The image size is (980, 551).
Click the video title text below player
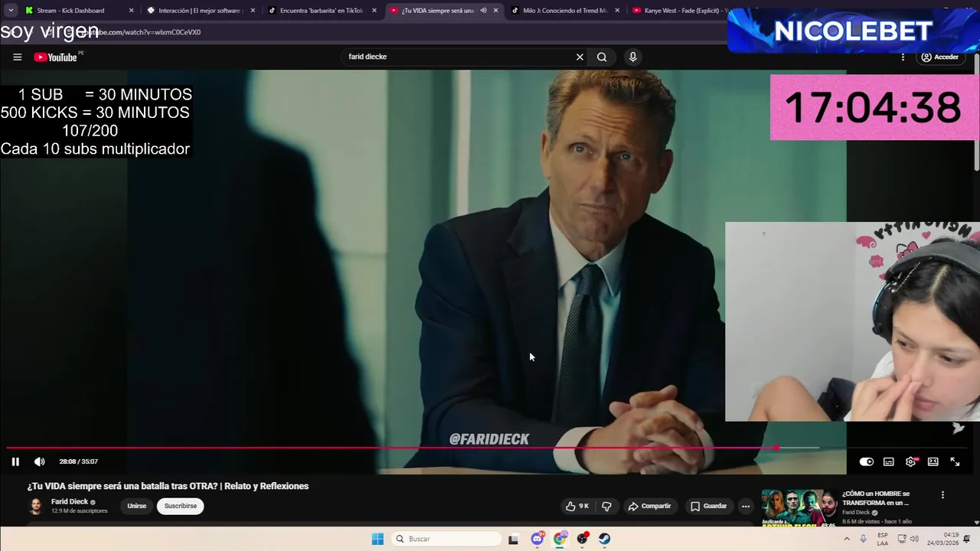coord(168,486)
